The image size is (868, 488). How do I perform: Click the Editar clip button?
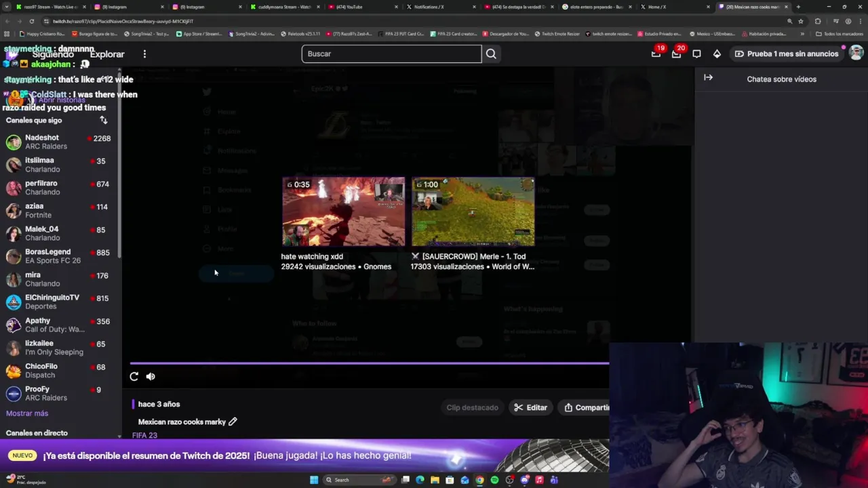pos(530,407)
